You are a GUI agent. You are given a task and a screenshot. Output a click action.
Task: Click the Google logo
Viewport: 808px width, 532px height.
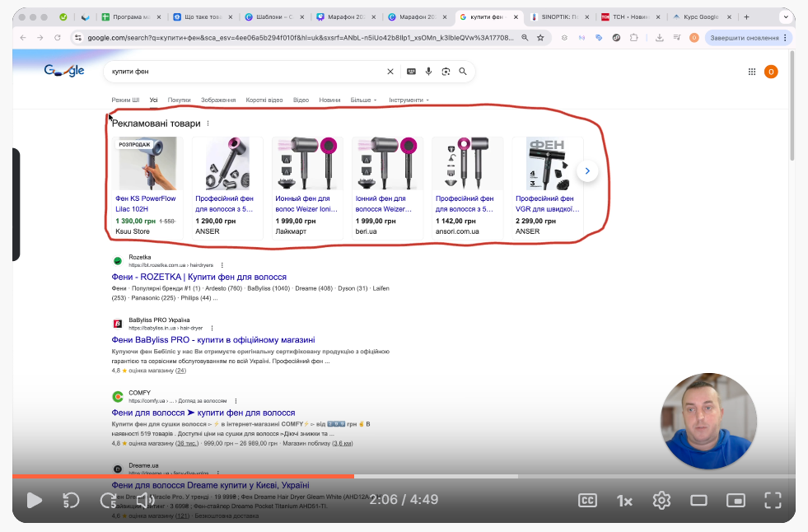tap(64, 71)
